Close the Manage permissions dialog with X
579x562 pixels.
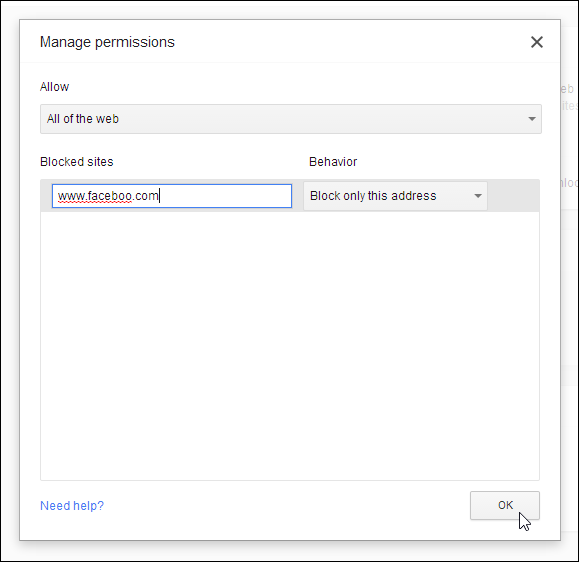tap(537, 42)
